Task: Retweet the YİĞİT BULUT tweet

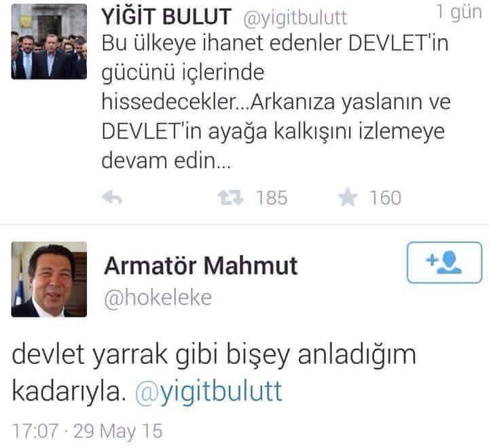Action: [x=230, y=198]
